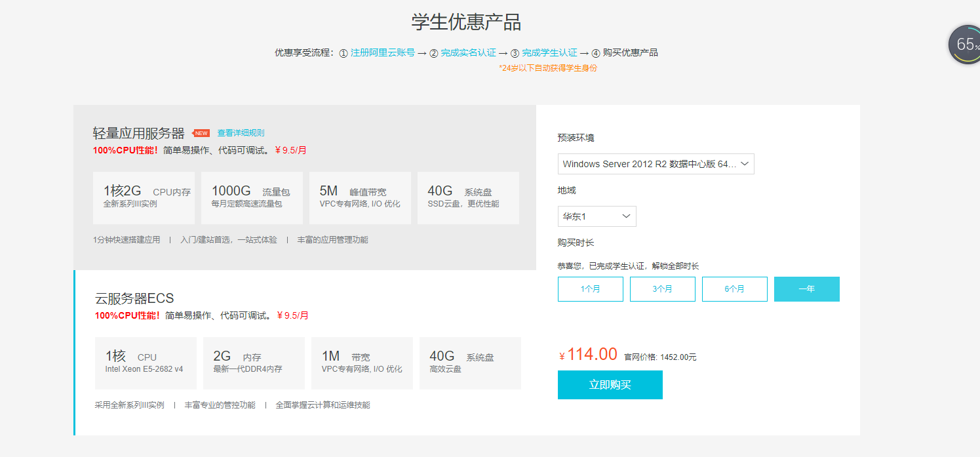Choose the 1个月 purchase duration
The image size is (980, 457).
(x=590, y=289)
